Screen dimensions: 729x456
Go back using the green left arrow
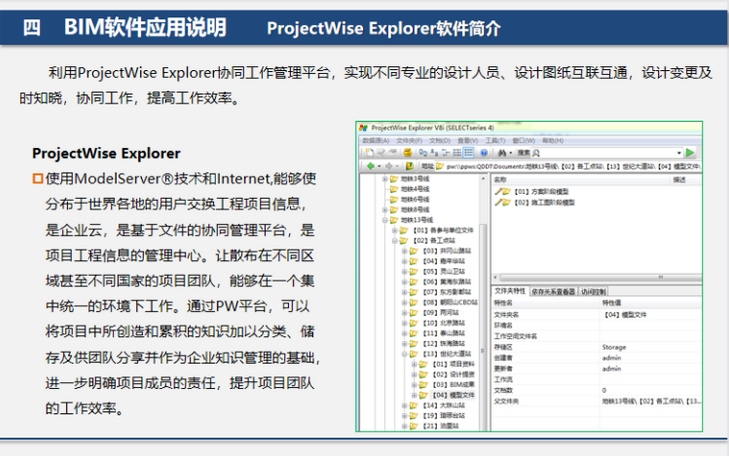pyautogui.click(x=371, y=166)
